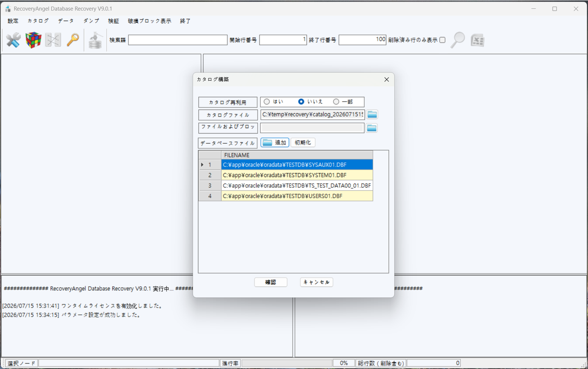588x369 pixels.
Task: Click the log line ワンタイムライセンスを有効化しました
Action: click(83, 306)
